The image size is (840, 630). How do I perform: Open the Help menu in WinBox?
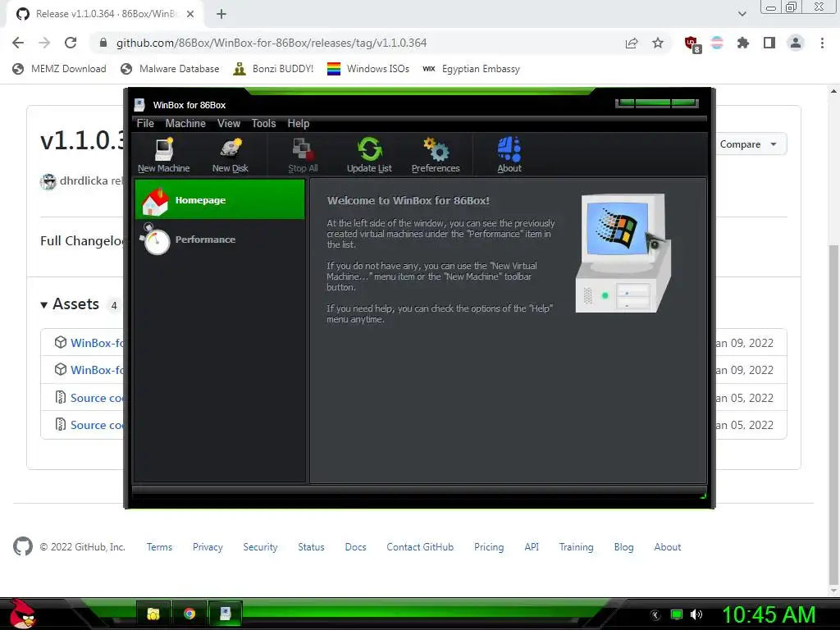pos(299,123)
